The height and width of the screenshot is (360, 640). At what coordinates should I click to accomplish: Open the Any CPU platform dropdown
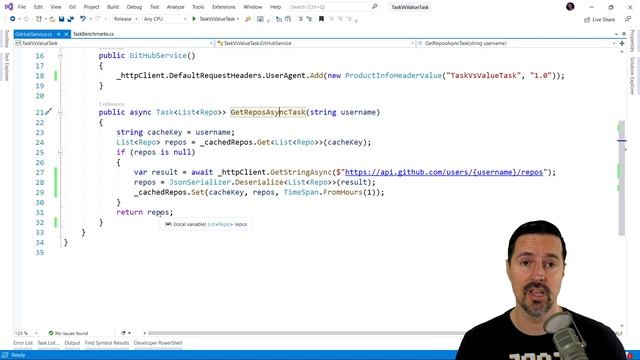pyautogui.click(x=164, y=19)
